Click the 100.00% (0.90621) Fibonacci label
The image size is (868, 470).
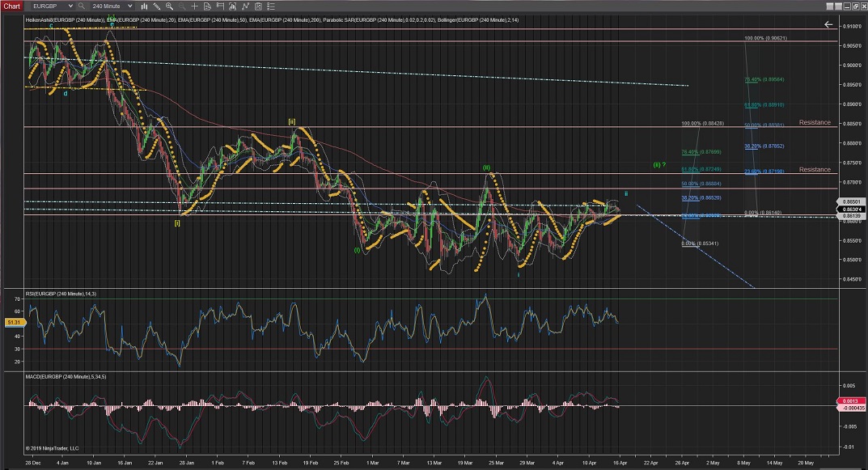(765, 38)
